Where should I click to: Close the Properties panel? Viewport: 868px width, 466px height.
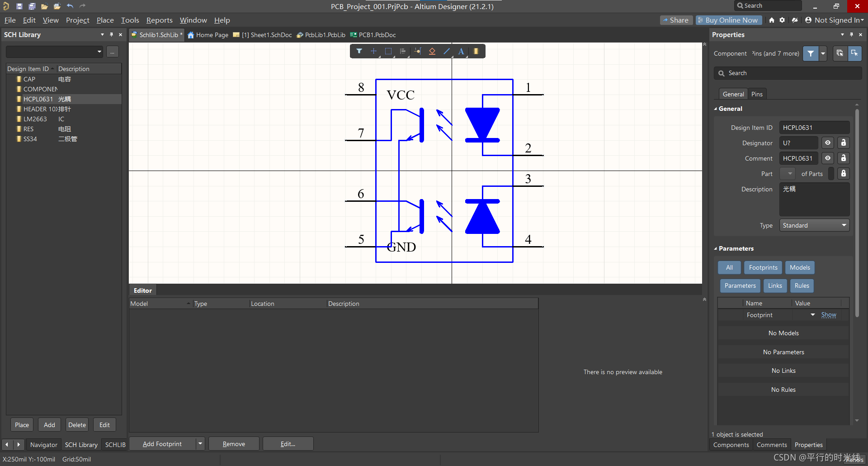(860, 34)
